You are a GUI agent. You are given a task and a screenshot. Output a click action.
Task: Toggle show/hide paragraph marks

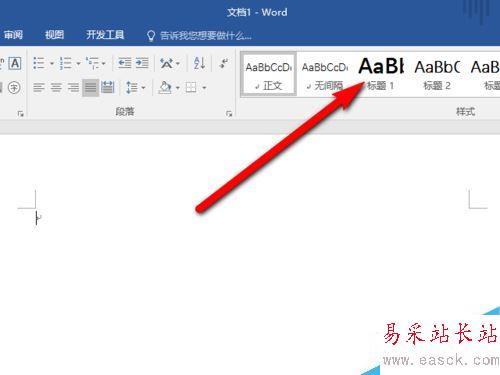pyautogui.click(x=224, y=63)
